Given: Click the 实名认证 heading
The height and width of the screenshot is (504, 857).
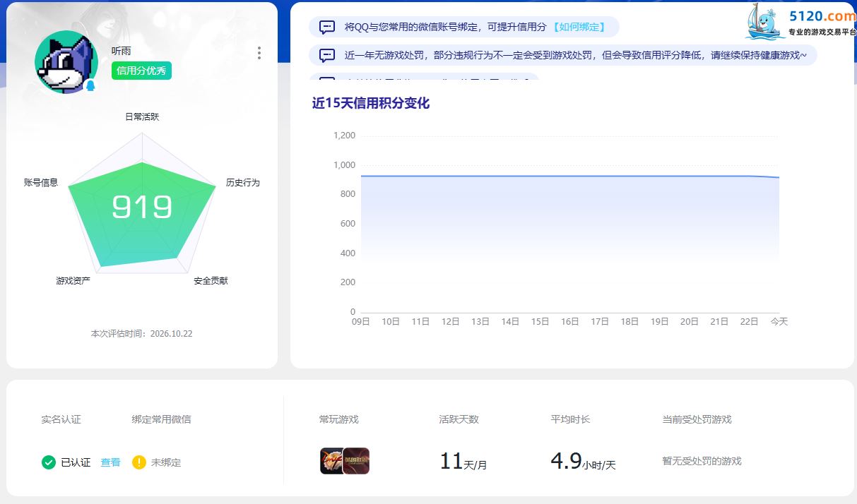Looking at the screenshot, I should pos(61,419).
